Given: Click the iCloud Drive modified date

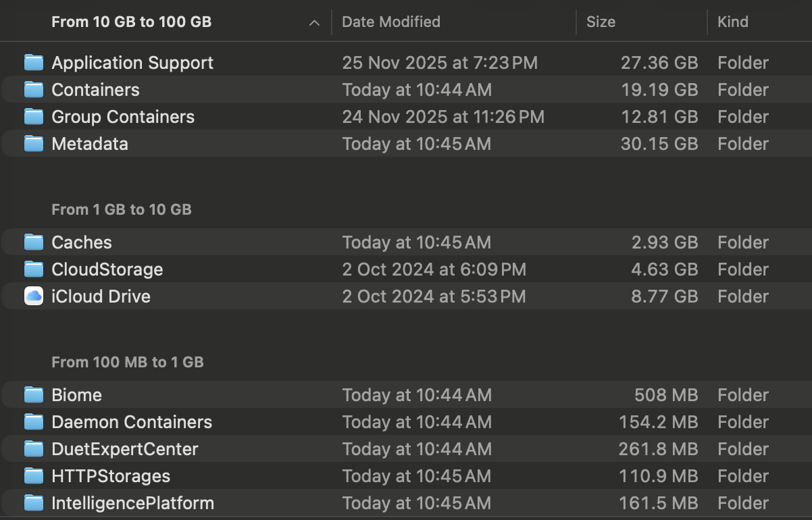Looking at the screenshot, I should coord(434,296).
